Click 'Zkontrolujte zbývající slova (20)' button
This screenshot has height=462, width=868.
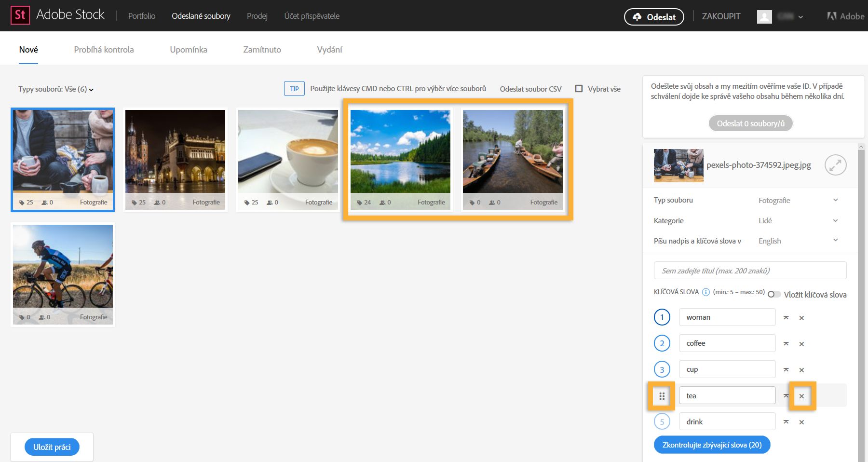click(x=712, y=445)
